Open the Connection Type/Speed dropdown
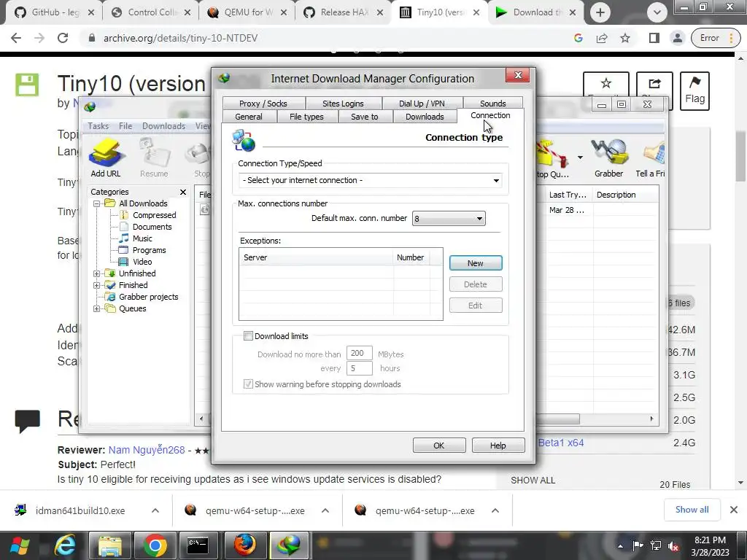The width and height of the screenshot is (747, 560). tap(370, 181)
